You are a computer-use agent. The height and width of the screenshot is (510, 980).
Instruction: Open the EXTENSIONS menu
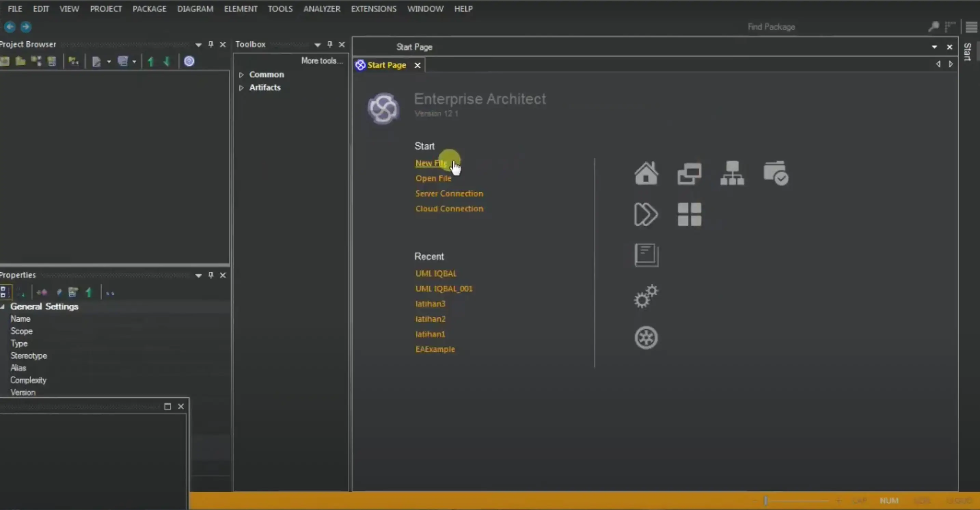pyautogui.click(x=373, y=9)
